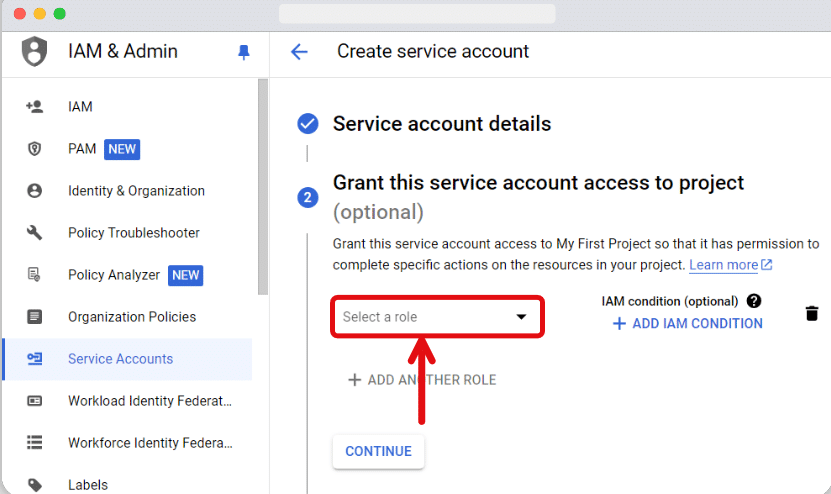Click the external link icon beside Learn more
Image resolution: width=831 pixels, height=494 pixels.
(767, 264)
